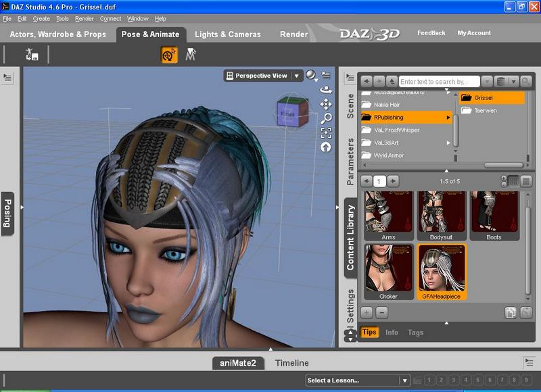Open the Window menu
Viewport: 541px width, 392px height.
click(x=138, y=19)
